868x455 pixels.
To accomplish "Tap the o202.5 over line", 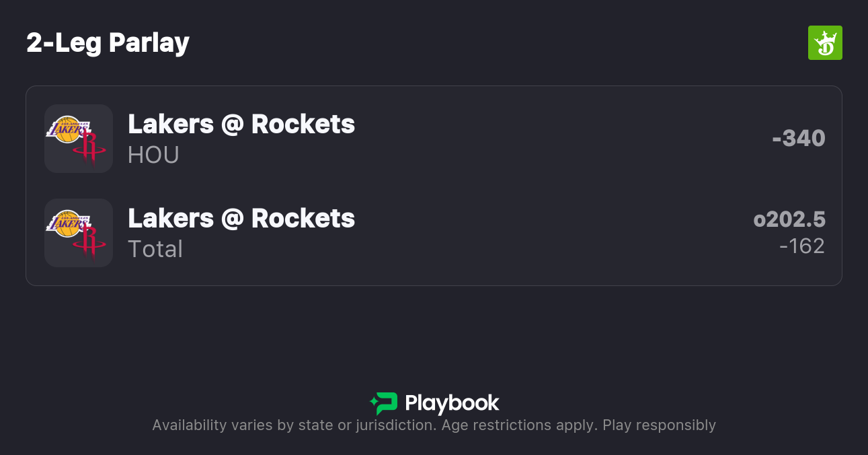I will click(789, 219).
